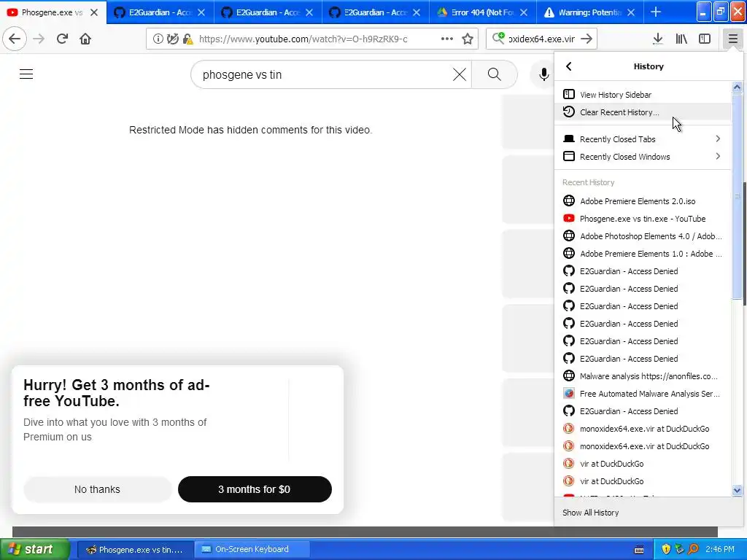Search with voice microphone on YouTube
Image resolution: width=747 pixels, height=560 pixels.
pyautogui.click(x=543, y=74)
